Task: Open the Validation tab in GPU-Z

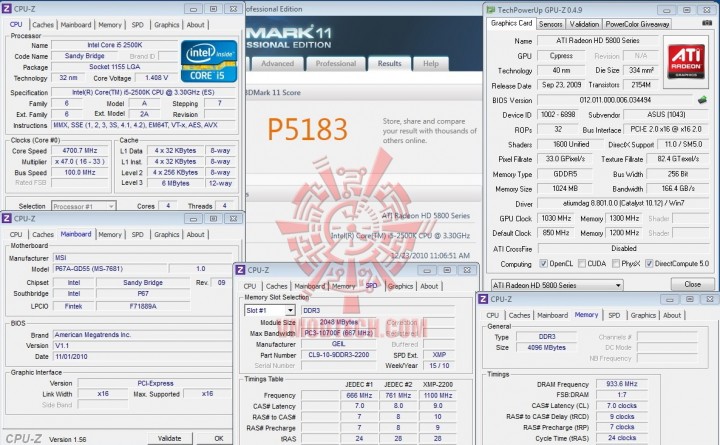Action: (584, 24)
